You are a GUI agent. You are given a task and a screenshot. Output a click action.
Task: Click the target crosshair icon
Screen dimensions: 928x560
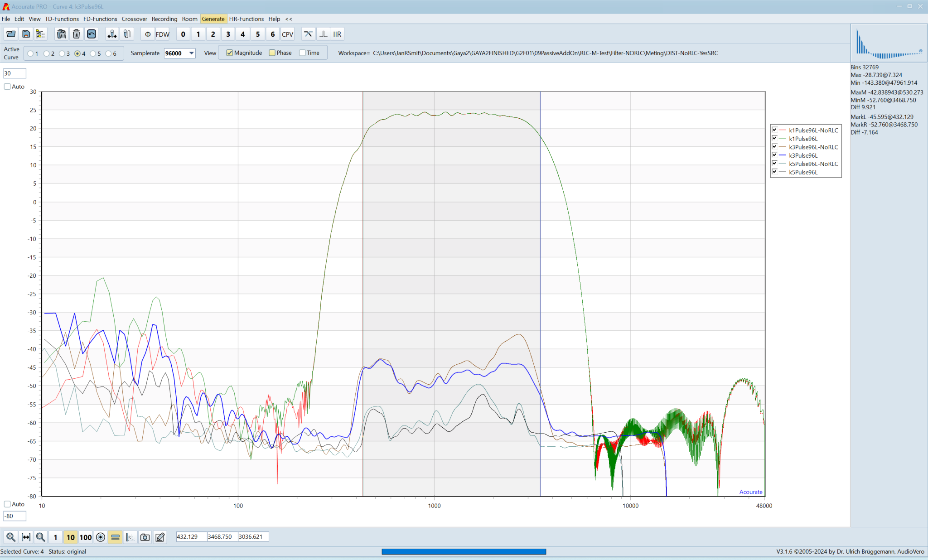click(x=101, y=537)
